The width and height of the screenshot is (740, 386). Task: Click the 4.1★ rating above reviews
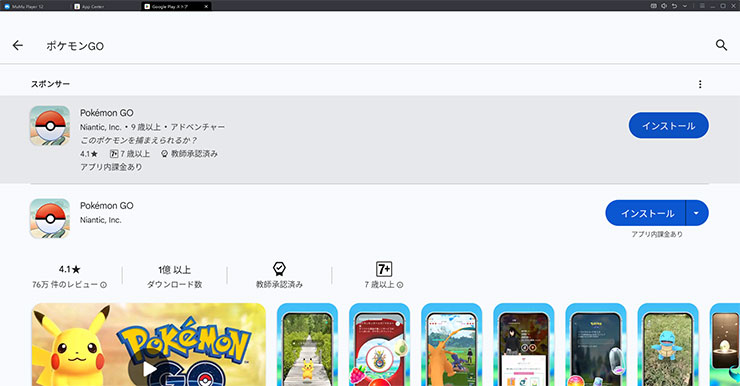pos(69,269)
